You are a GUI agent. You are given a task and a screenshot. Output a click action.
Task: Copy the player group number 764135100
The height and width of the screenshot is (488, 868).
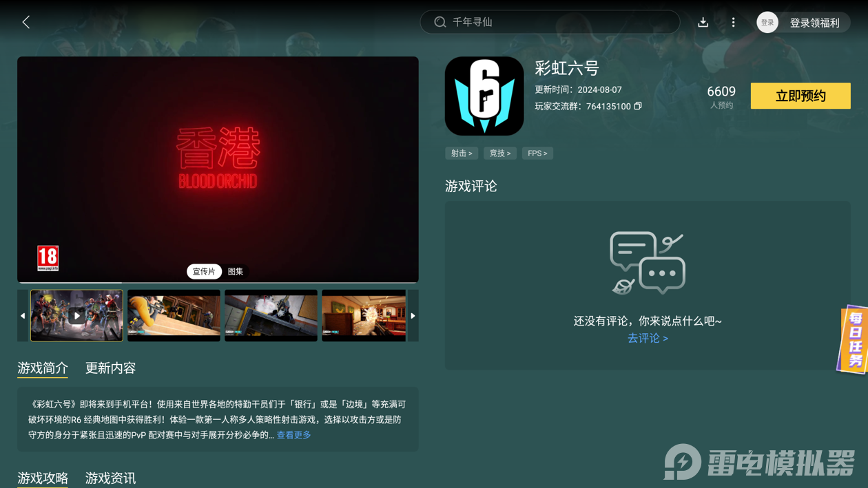pos(638,106)
